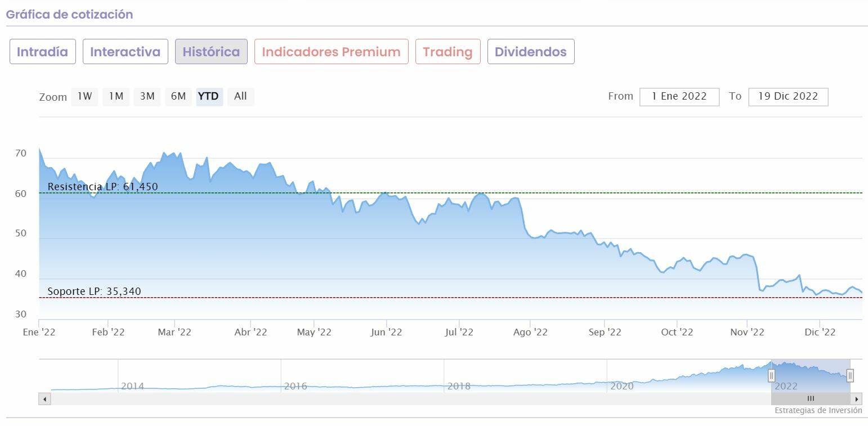Open Estrategias de Inversión credit link
868x426 pixels.
818,410
